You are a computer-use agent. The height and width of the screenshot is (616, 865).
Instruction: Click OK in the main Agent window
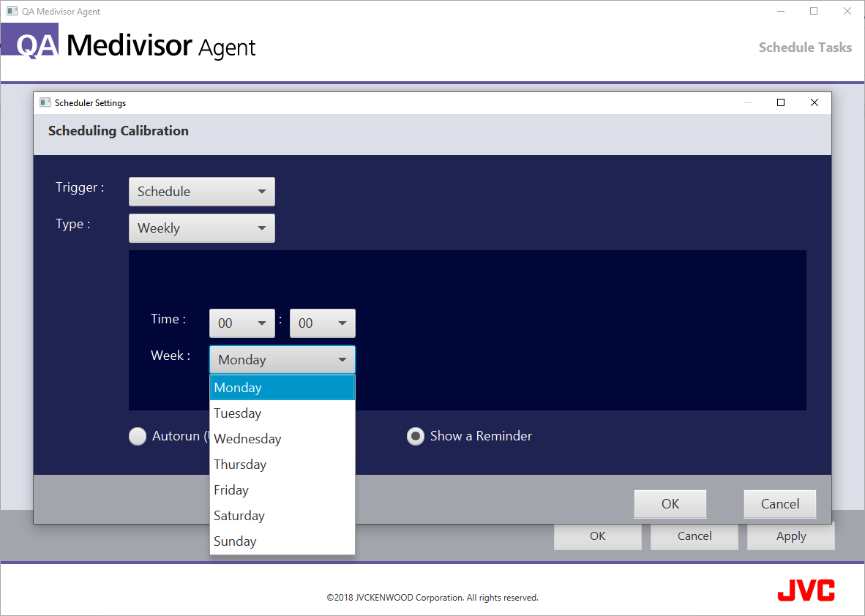pyautogui.click(x=597, y=536)
